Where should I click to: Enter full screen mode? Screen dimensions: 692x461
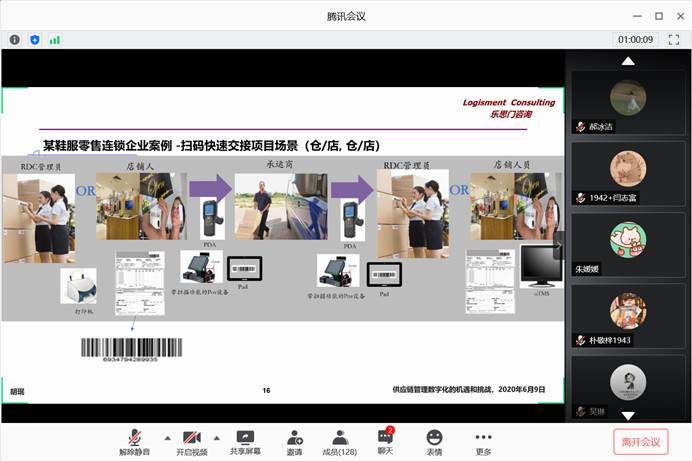click(x=673, y=40)
